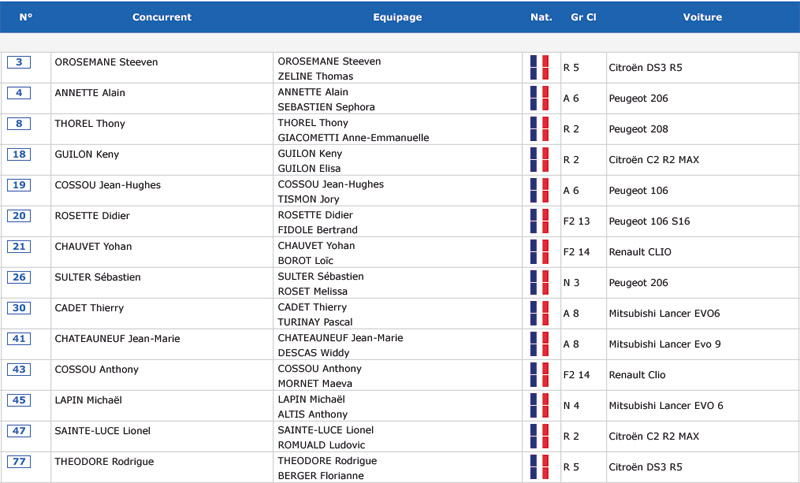Click the Equipage column header
The image size is (800, 483).
(397, 17)
